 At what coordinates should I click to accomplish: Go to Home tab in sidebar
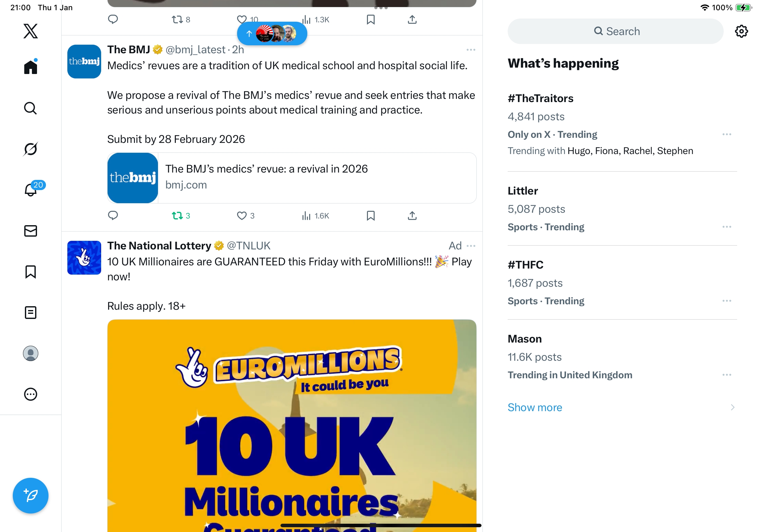pyautogui.click(x=31, y=67)
